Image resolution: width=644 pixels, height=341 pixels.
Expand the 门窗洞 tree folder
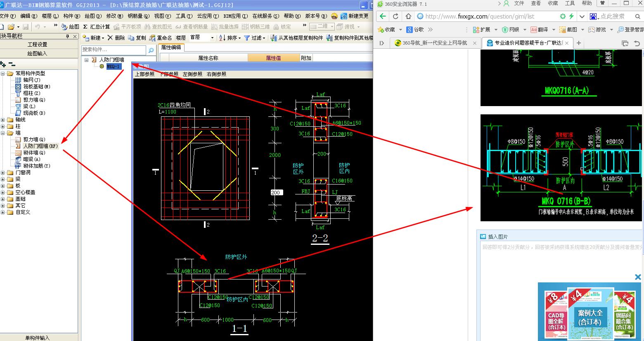click(x=3, y=173)
